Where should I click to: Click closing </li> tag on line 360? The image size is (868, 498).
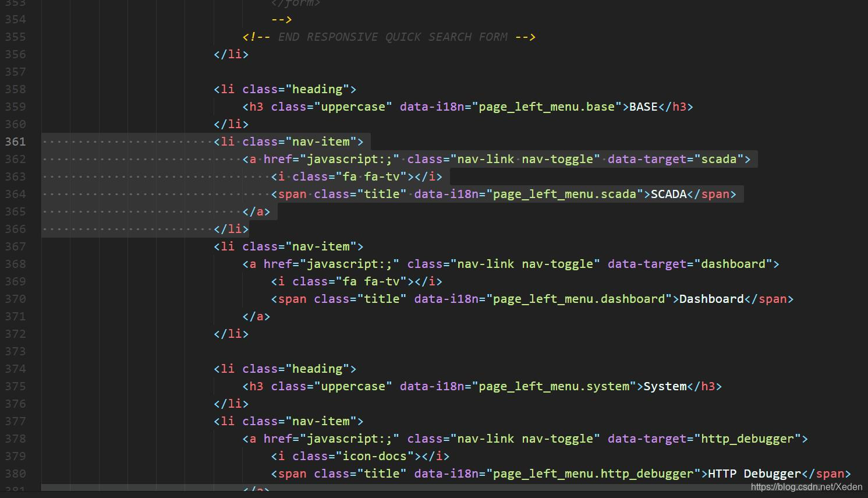[x=231, y=124]
